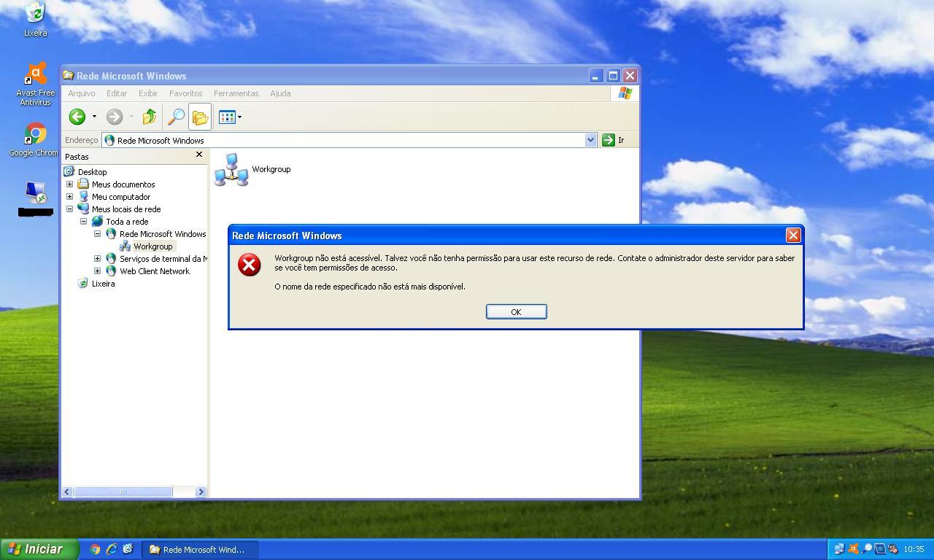
Task: Click the tray icon with red blocked sign
Action: click(892, 549)
